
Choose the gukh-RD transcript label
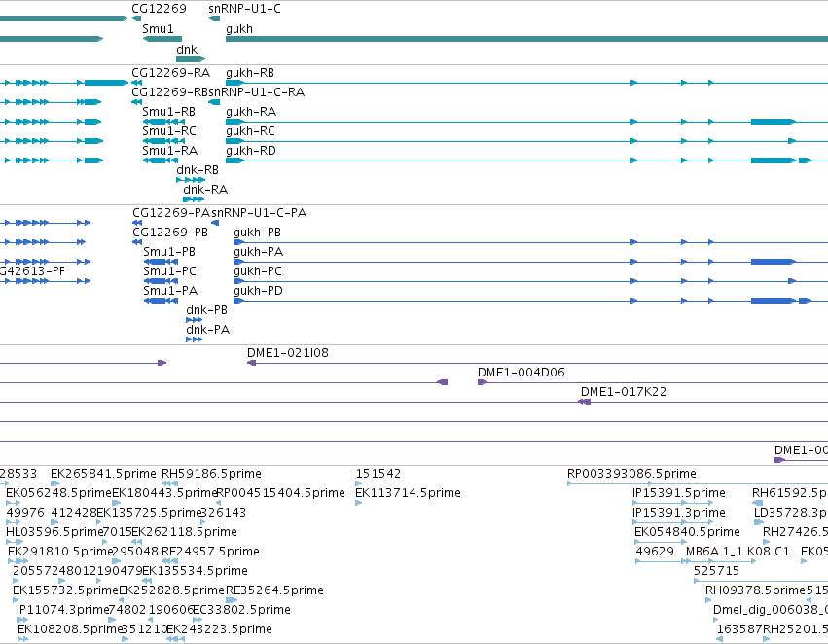(251, 151)
